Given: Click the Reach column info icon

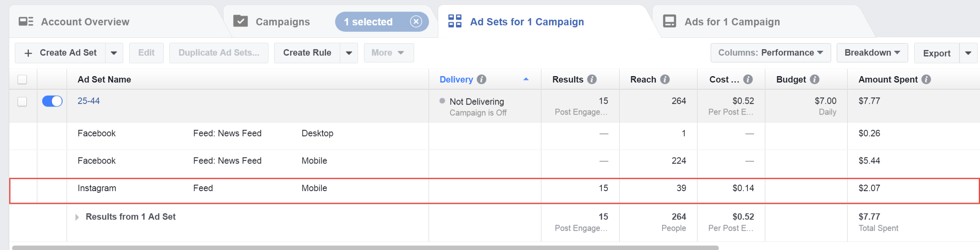Looking at the screenshot, I should tap(665, 79).
